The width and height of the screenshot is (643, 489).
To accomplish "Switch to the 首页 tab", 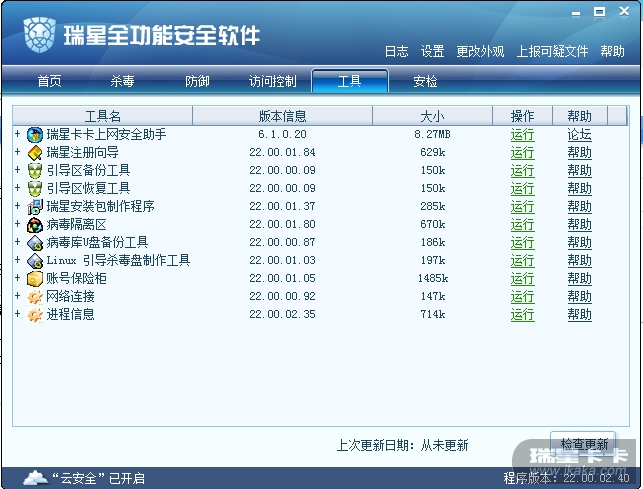I will pos(50,81).
